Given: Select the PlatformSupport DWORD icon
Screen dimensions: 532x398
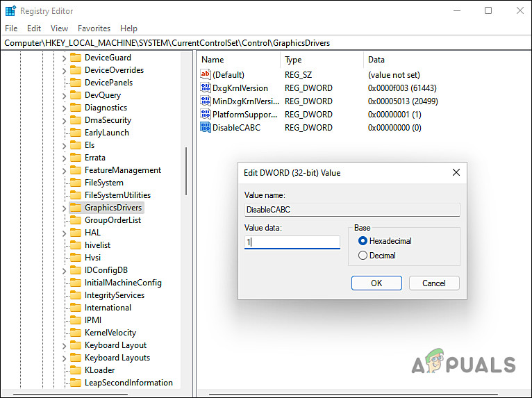Looking at the screenshot, I should coord(206,114).
